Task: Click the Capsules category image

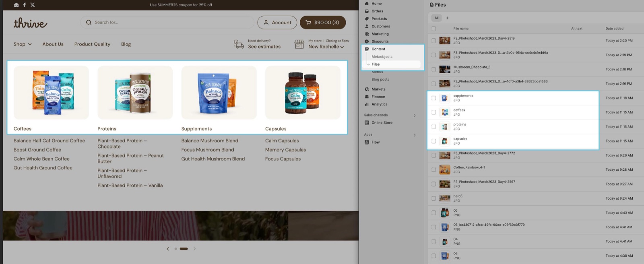Action: click(303, 93)
